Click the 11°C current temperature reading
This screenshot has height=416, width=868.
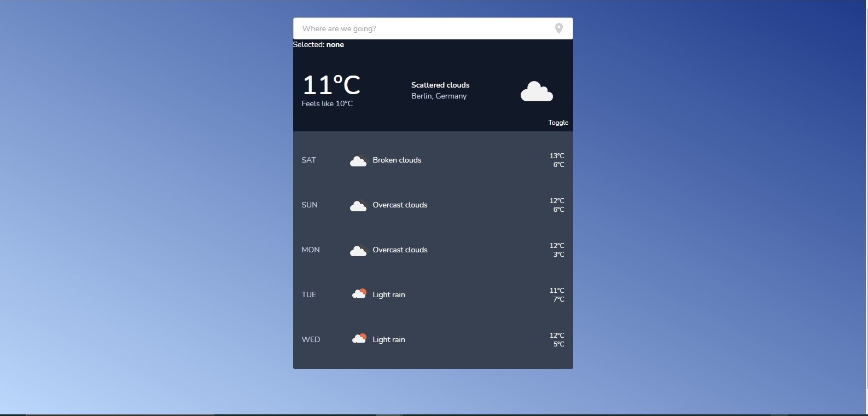[331, 85]
